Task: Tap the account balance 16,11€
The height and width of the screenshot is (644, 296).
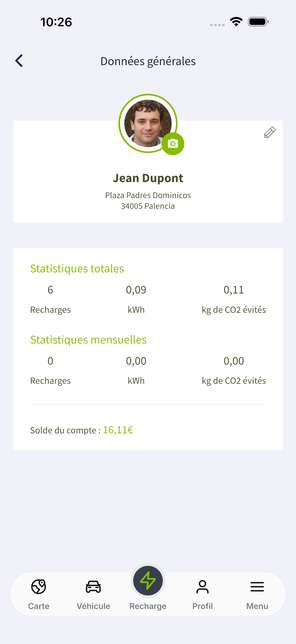Action: [118, 430]
